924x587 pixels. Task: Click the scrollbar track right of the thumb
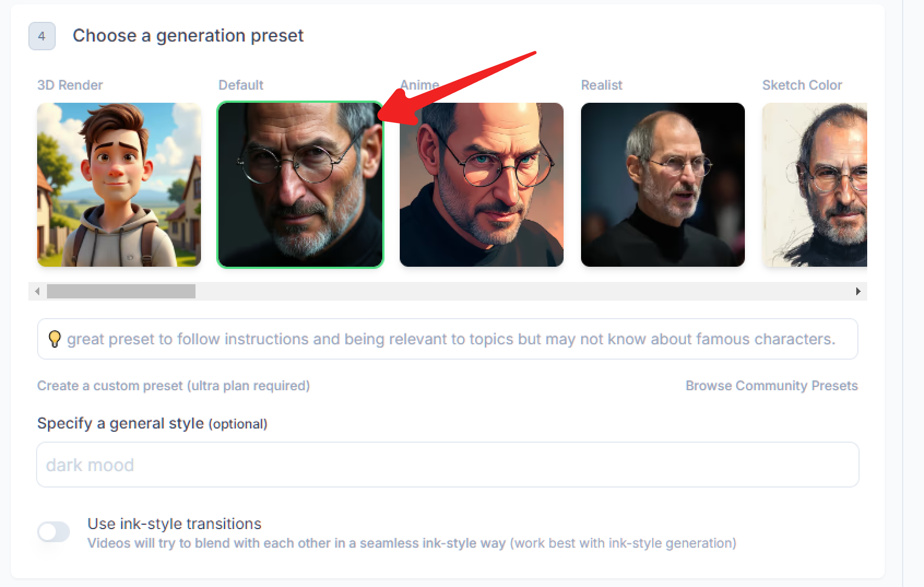pos(491,291)
